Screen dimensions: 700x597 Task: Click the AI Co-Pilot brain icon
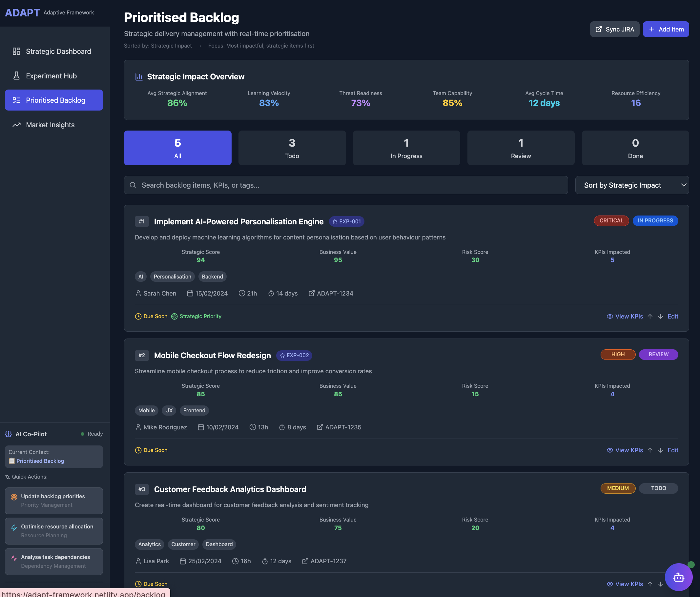click(x=9, y=434)
